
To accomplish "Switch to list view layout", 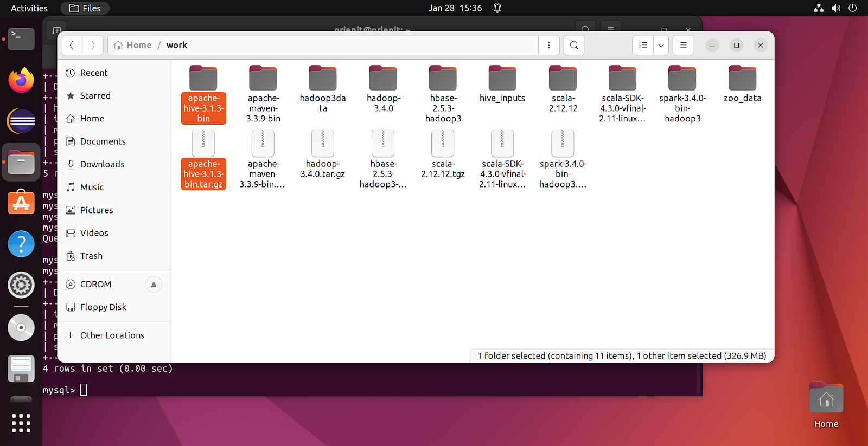I will (643, 45).
